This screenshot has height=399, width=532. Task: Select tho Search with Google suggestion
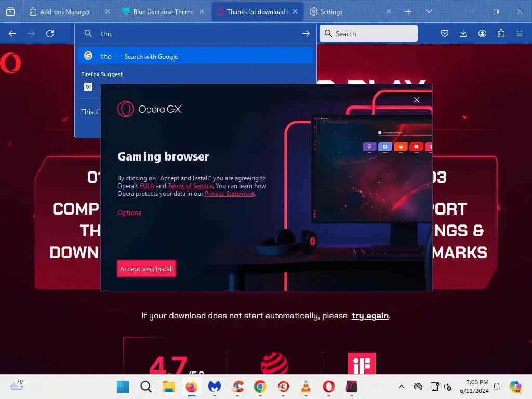point(195,56)
